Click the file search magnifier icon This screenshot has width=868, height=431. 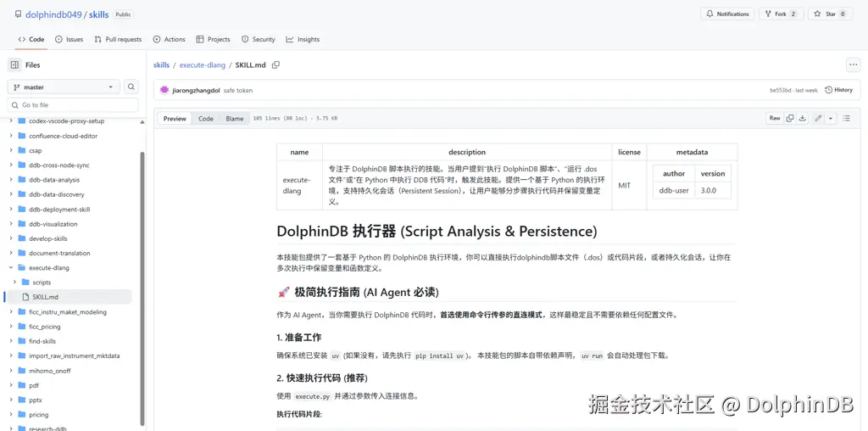[131, 87]
